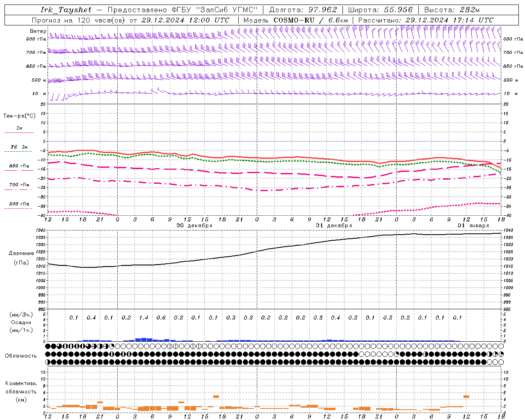
Task: Click the '10 м' wind level label on left
Action: pyautogui.click(x=39, y=94)
